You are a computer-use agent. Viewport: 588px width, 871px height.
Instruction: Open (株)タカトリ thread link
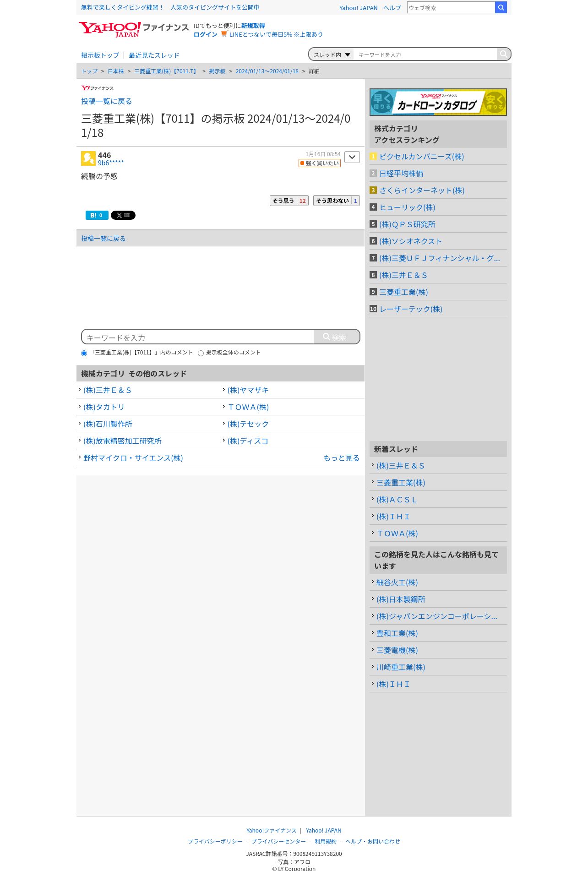103,407
